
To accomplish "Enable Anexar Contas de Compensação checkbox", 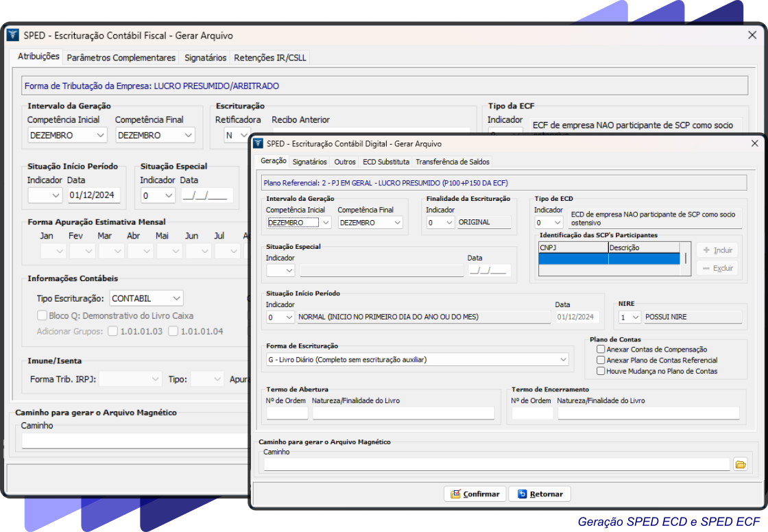I will (x=601, y=350).
